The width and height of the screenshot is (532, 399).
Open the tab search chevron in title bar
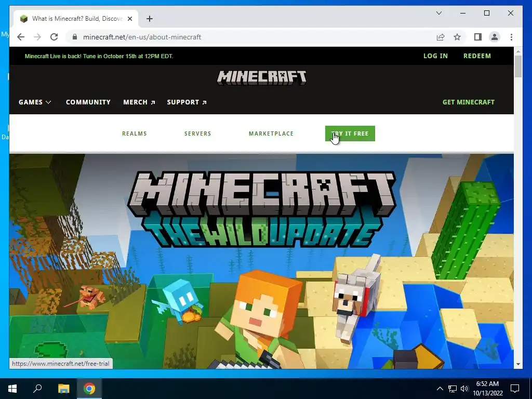click(x=438, y=13)
